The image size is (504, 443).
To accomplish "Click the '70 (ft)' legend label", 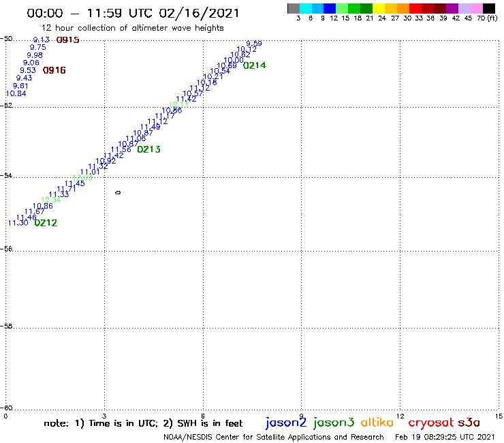I will (487, 18).
